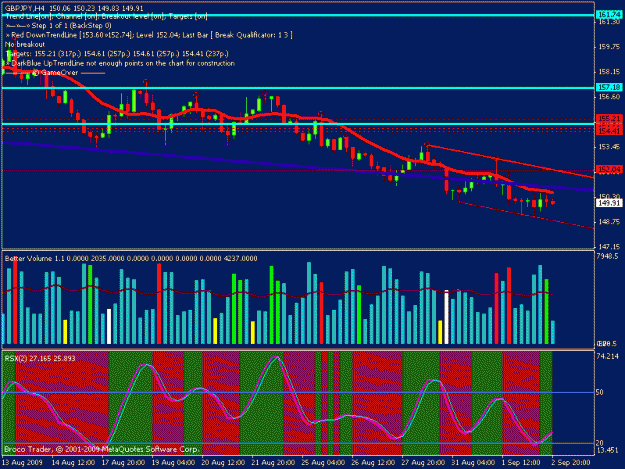Click the 21 Aug 20:00 time axis label
The height and width of the screenshot is (469, 625).
click(273, 463)
